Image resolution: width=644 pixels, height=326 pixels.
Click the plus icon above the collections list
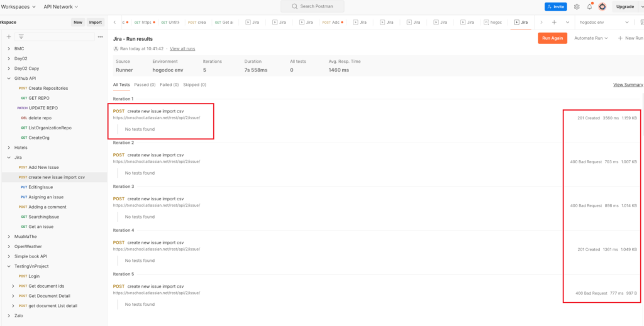click(x=9, y=37)
